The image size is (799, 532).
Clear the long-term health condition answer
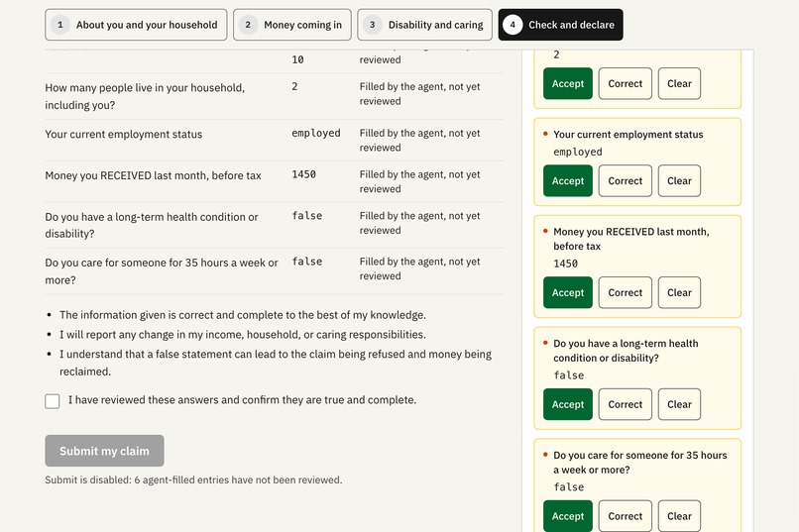(679, 404)
